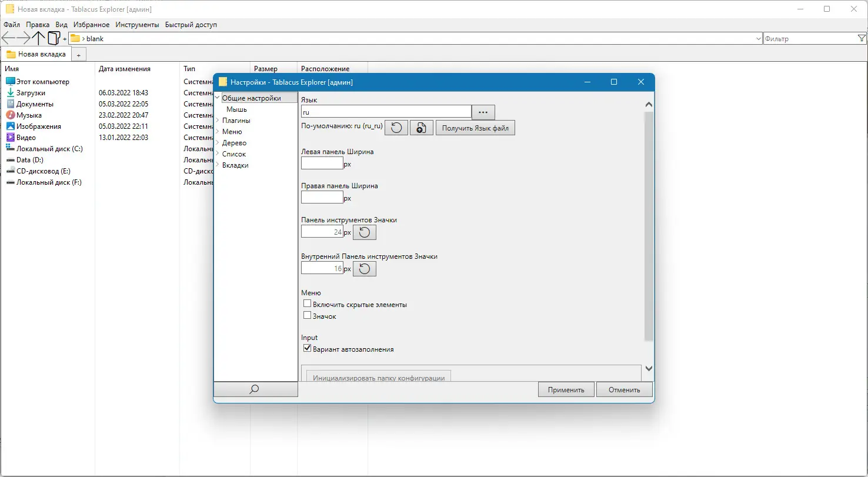Image resolution: width=868 pixels, height=477 pixels.
Task: Expand the Дерево tree node
Action: click(x=218, y=143)
